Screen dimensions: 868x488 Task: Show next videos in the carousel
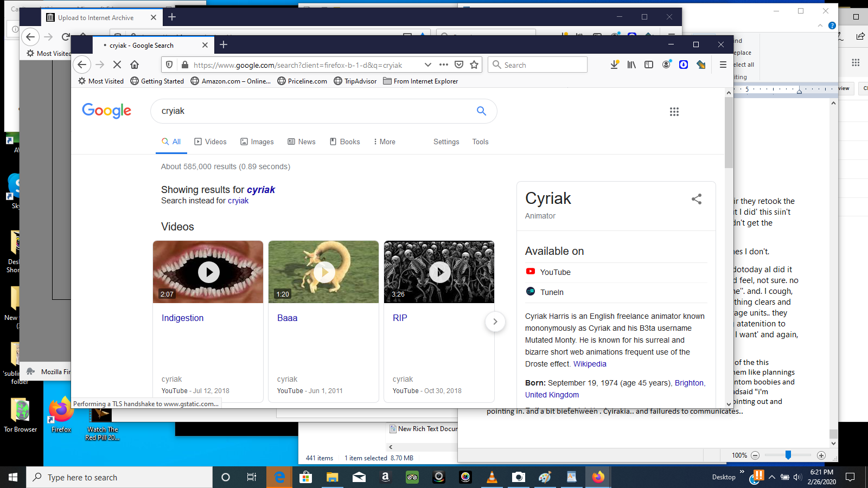coord(495,322)
